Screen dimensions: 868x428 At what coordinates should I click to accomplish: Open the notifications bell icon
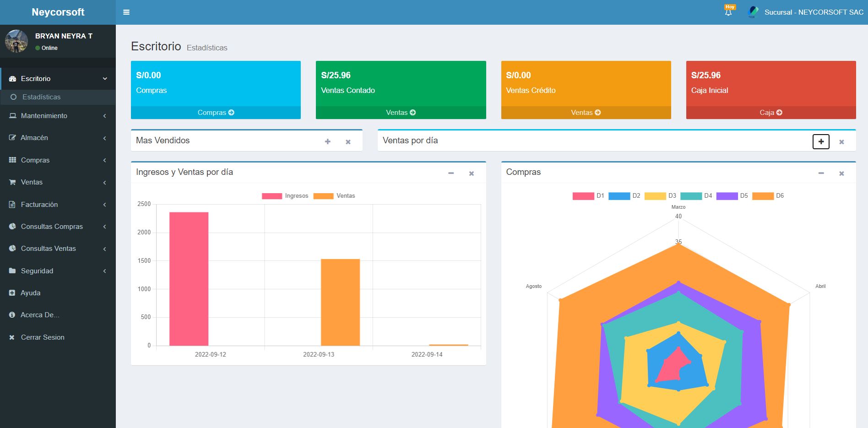[728, 12]
